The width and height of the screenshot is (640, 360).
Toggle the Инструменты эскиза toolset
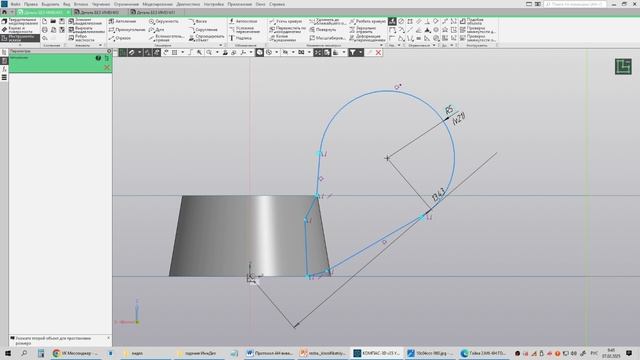20,38
